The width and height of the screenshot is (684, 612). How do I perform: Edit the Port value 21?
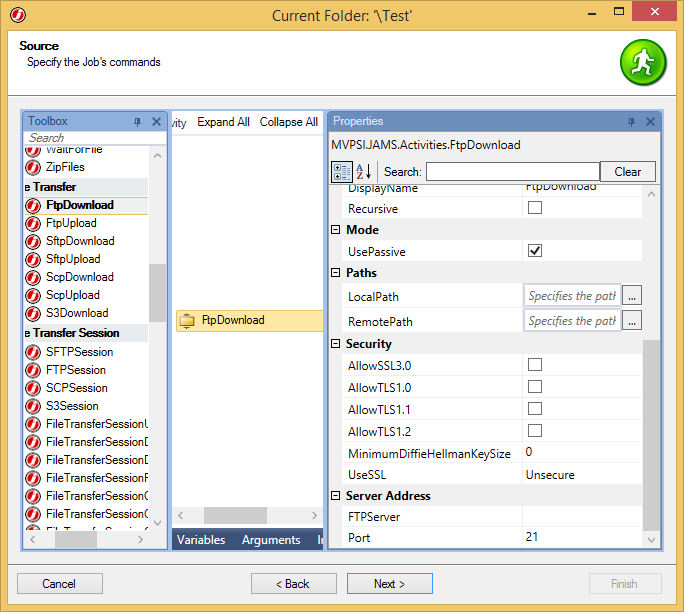582,537
